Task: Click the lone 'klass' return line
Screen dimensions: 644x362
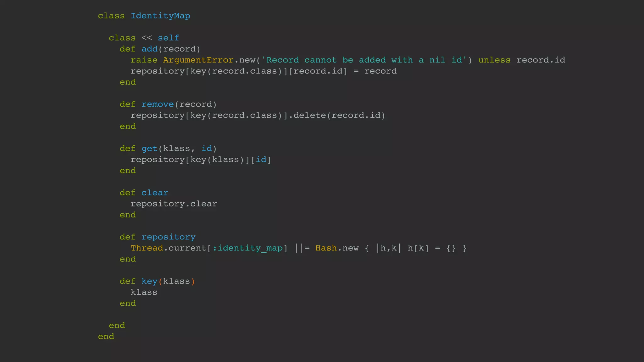Action: pyautogui.click(x=144, y=292)
